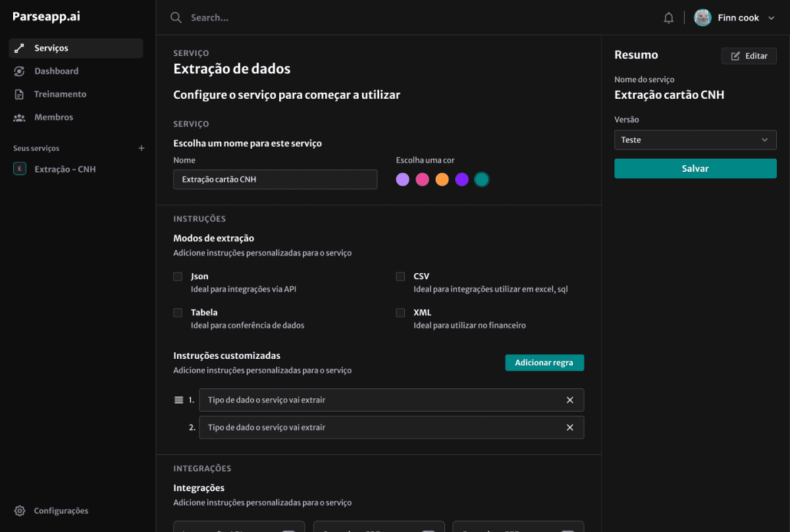
Task: Click the Membros people icon
Action: (19, 117)
